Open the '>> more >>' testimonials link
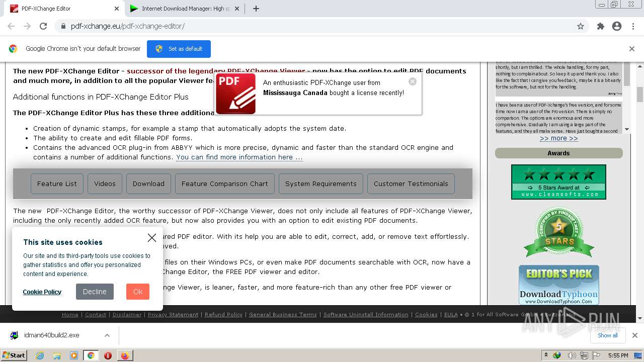The height and width of the screenshot is (362, 644). [558, 138]
